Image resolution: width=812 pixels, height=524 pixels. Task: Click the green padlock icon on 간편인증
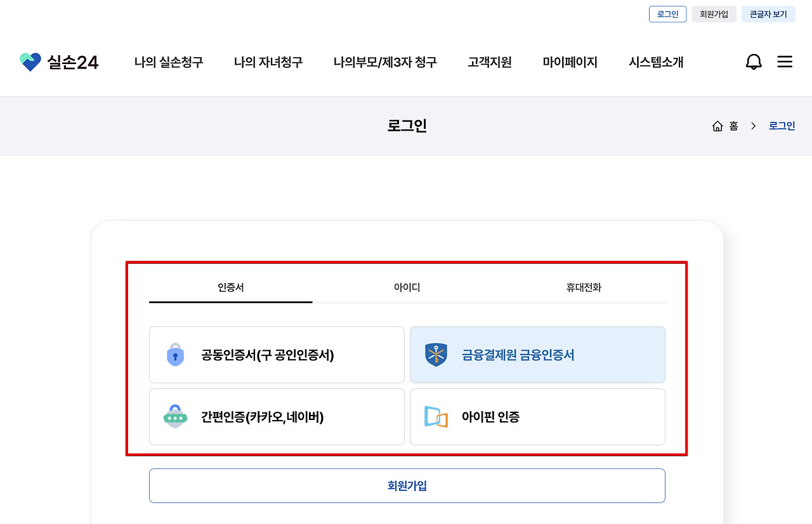pyautogui.click(x=176, y=417)
